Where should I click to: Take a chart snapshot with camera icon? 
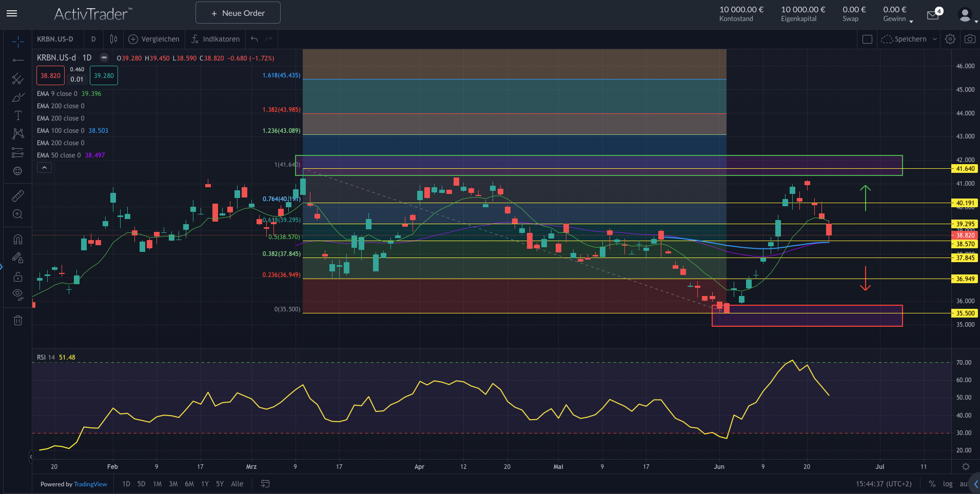(969, 39)
